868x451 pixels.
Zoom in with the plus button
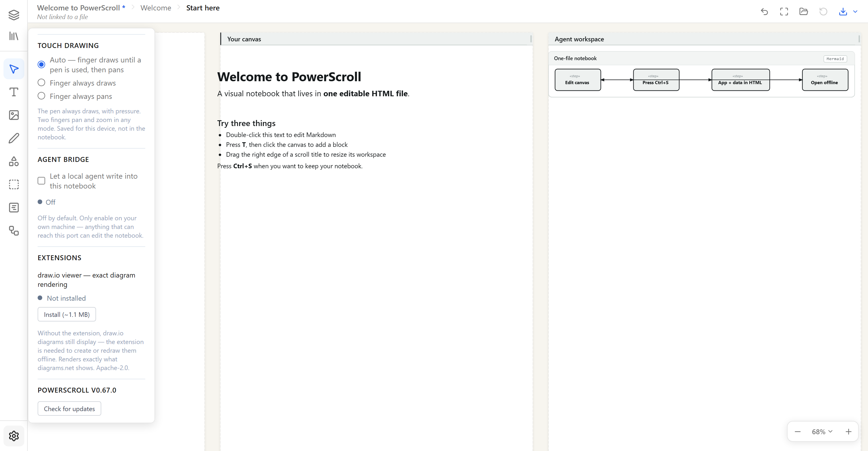848,431
